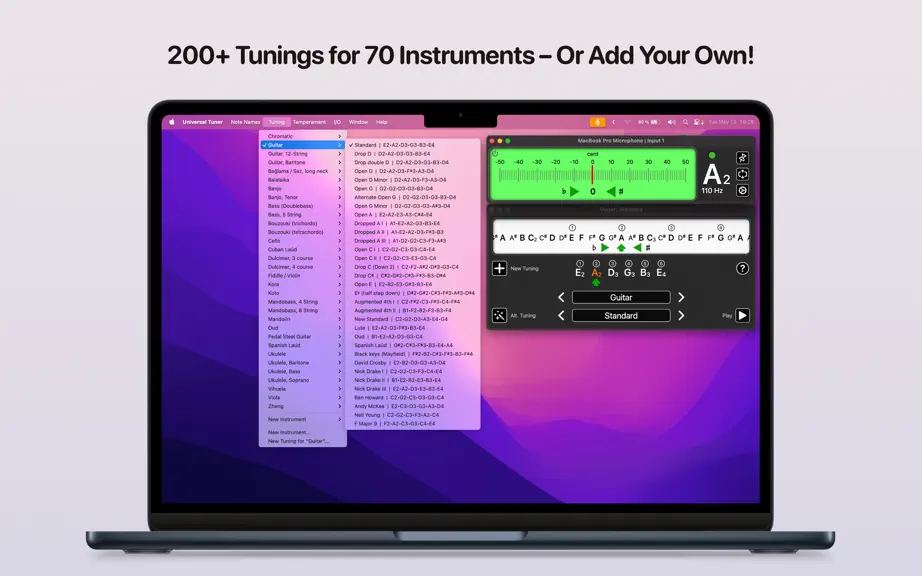The width and height of the screenshot is (922, 576).
Task: Open the Standard tuning selector box
Action: click(x=621, y=316)
